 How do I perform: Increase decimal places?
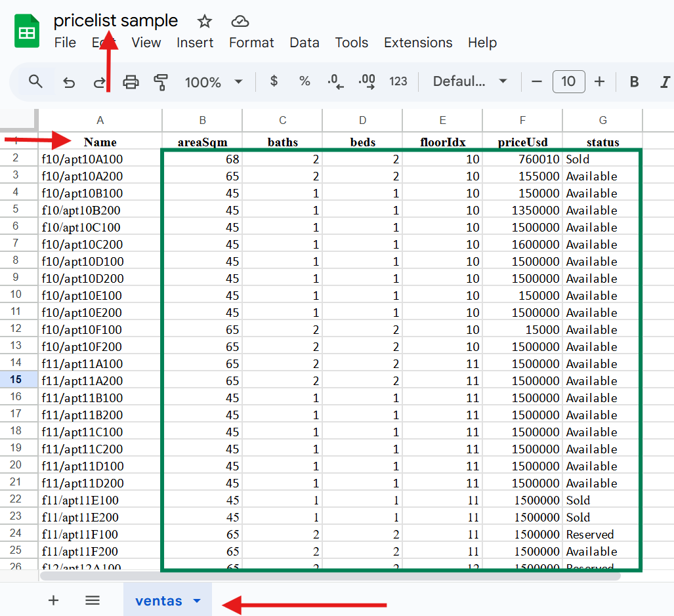pyautogui.click(x=367, y=81)
